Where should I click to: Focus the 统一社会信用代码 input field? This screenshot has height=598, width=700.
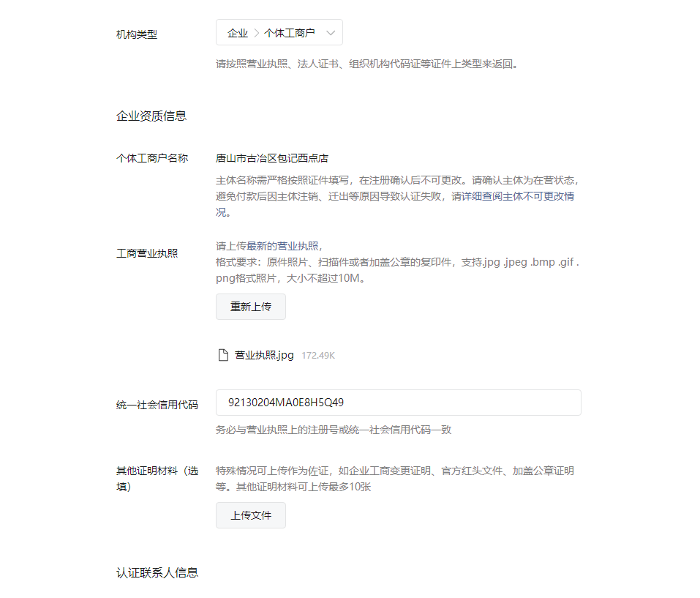[x=399, y=403]
